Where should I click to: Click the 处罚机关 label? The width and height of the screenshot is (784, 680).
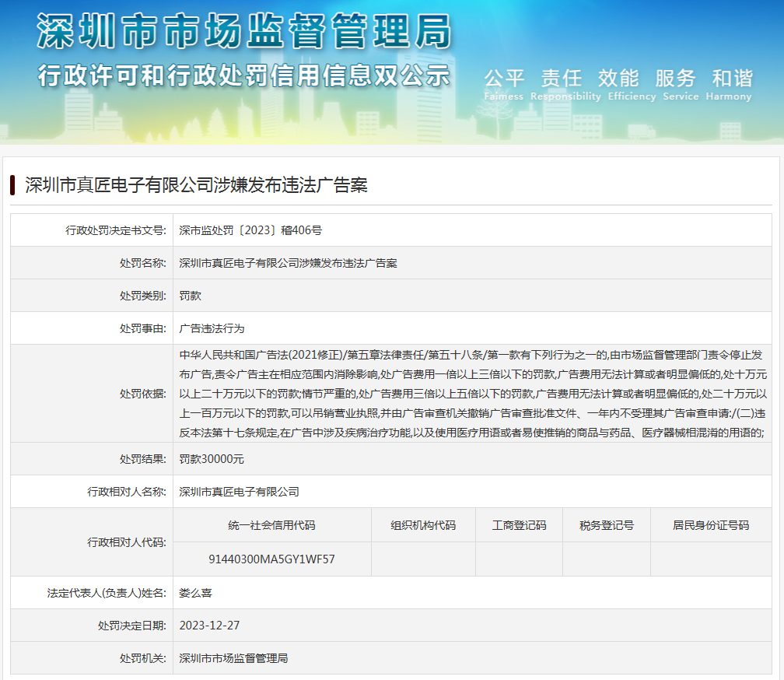tap(143, 658)
